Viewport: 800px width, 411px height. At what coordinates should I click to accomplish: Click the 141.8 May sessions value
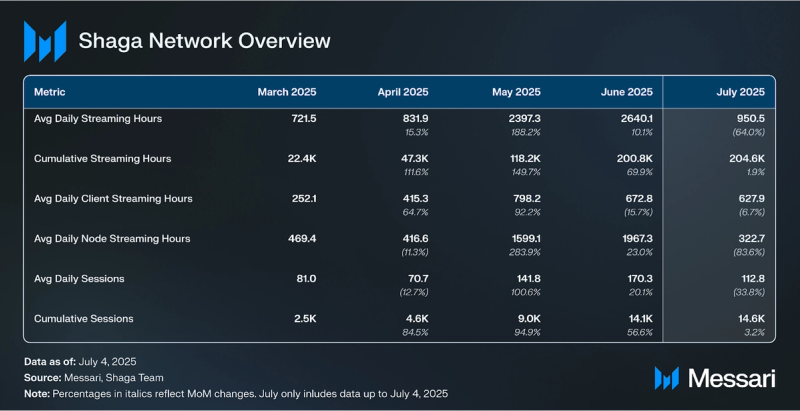click(528, 279)
